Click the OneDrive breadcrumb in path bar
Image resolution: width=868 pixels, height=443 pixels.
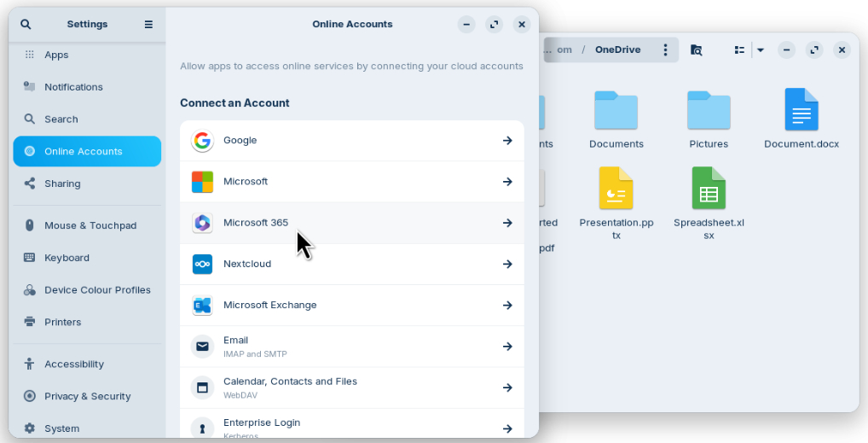pos(617,50)
